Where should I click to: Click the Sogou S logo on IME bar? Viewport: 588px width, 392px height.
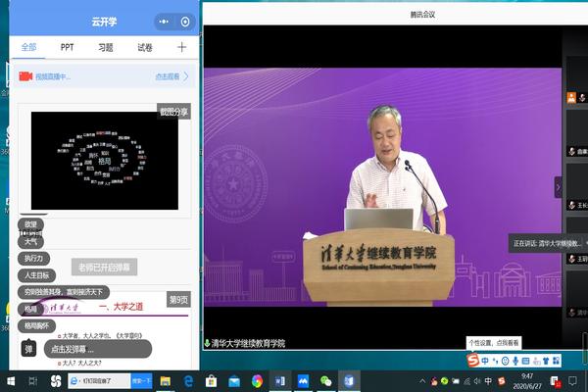(473, 361)
